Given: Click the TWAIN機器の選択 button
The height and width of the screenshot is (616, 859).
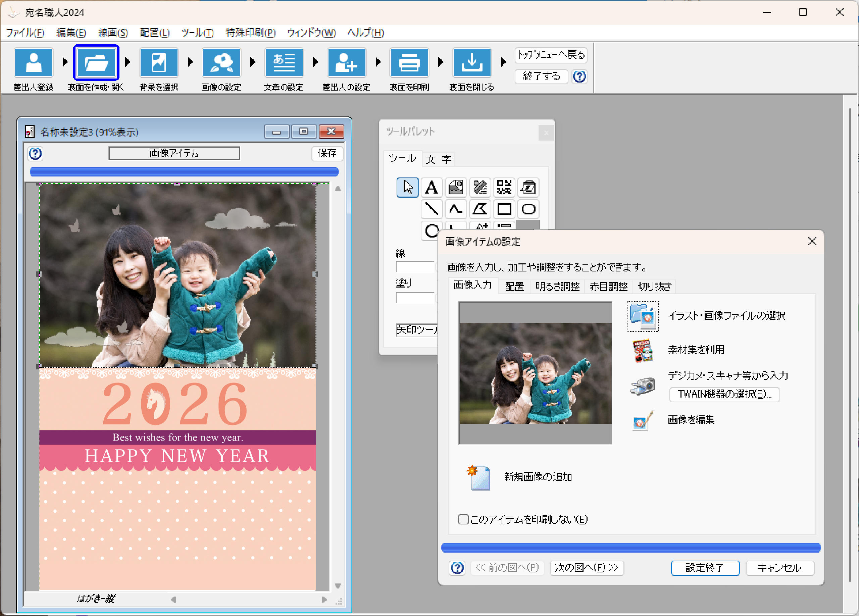Looking at the screenshot, I should (724, 395).
